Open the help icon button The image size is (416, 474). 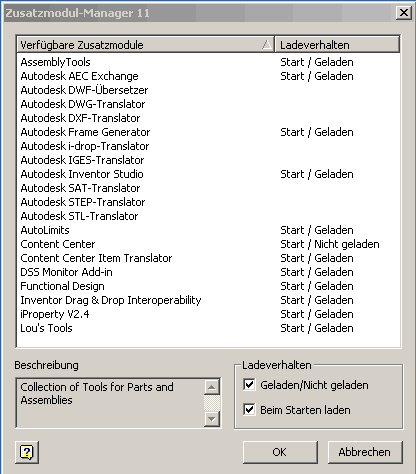click(27, 452)
